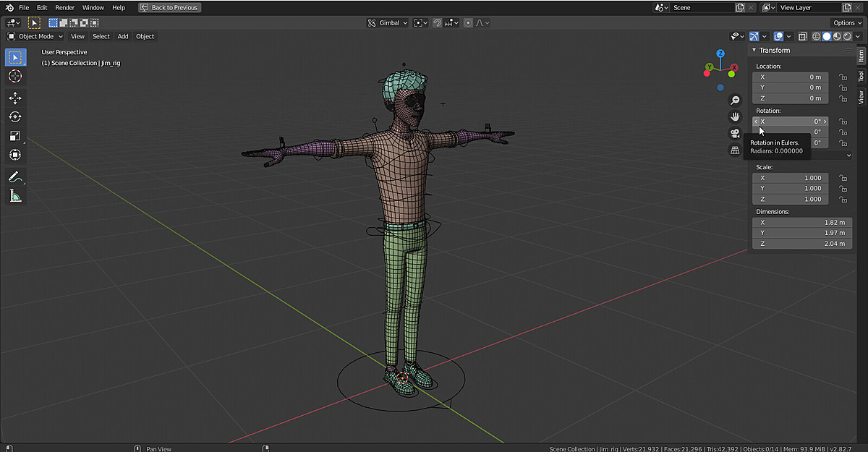Click the Z axis on navigation gizmo
The image size is (868, 452).
coord(720,53)
